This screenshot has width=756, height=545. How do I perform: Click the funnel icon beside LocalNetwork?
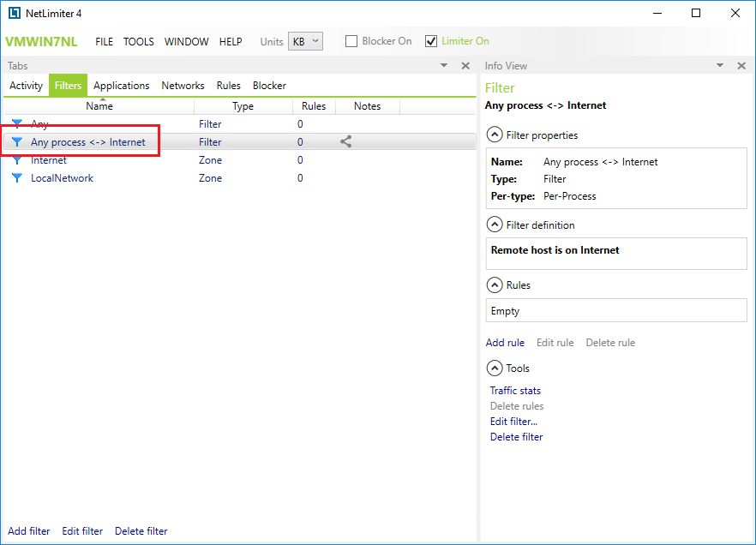16,178
